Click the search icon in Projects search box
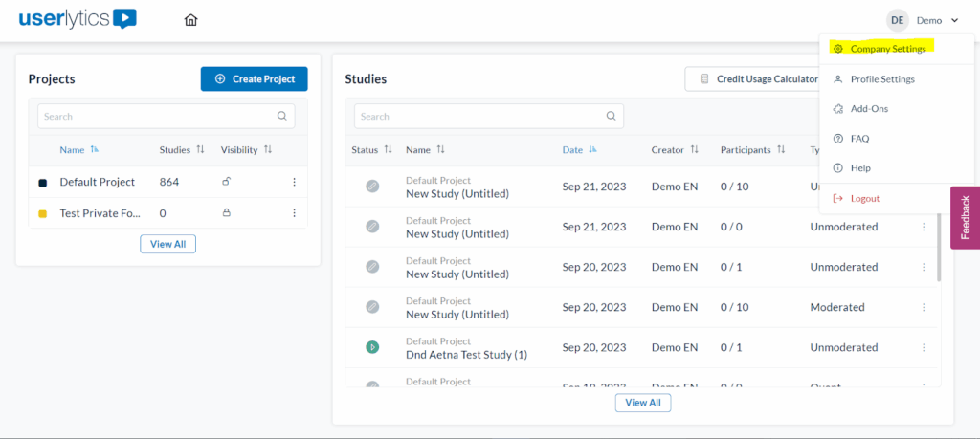The height and width of the screenshot is (439, 980). click(x=281, y=117)
